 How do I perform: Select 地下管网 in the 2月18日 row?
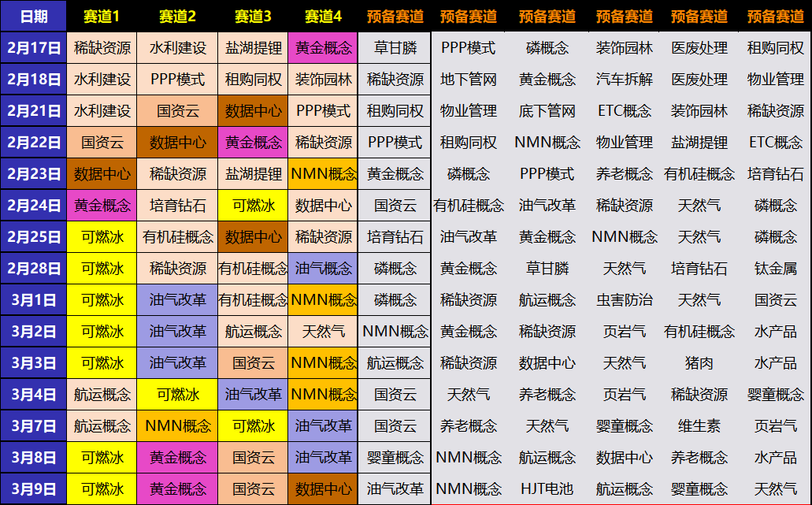click(x=469, y=80)
